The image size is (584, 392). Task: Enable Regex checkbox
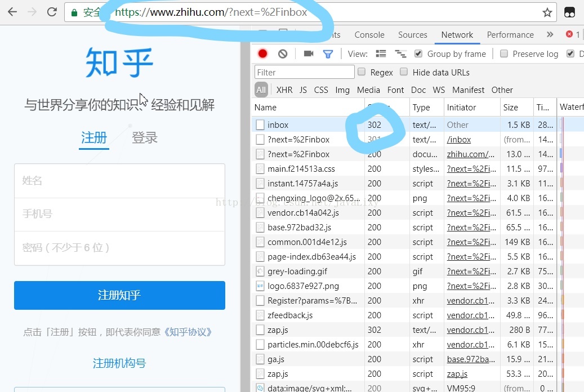tap(362, 72)
